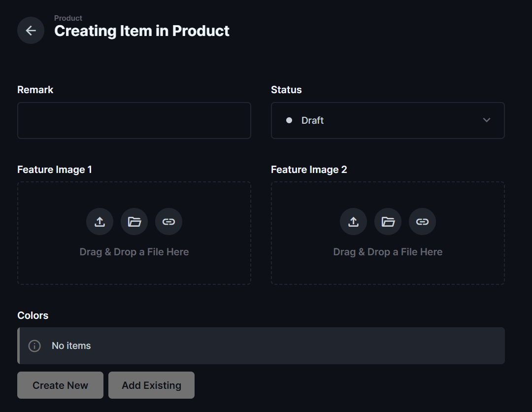This screenshot has width=532, height=412.
Task: Click inside the Remark input field
Action: (134, 120)
